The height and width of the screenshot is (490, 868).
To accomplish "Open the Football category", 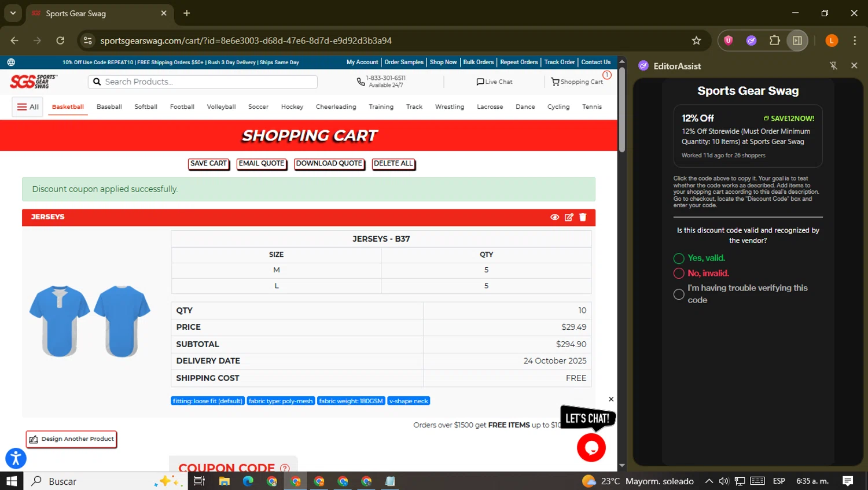I will [182, 107].
